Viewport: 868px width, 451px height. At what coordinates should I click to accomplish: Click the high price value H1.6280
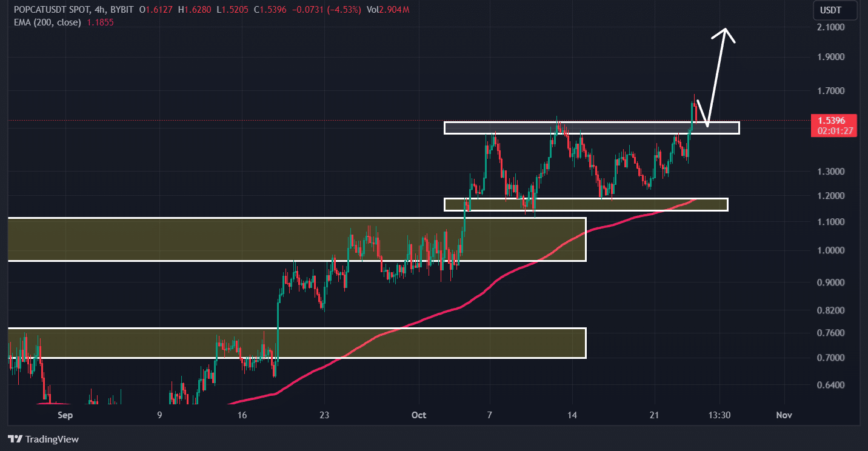click(194, 10)
